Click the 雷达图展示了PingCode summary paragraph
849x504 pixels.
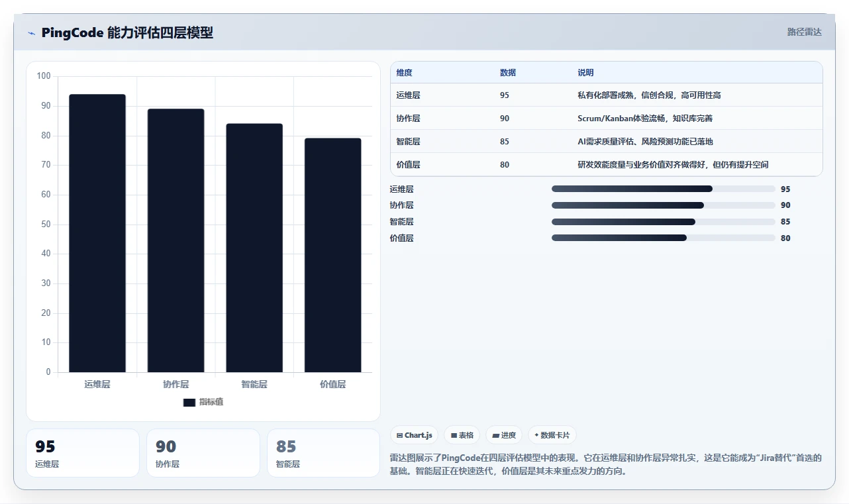click(x=606, y=465)
